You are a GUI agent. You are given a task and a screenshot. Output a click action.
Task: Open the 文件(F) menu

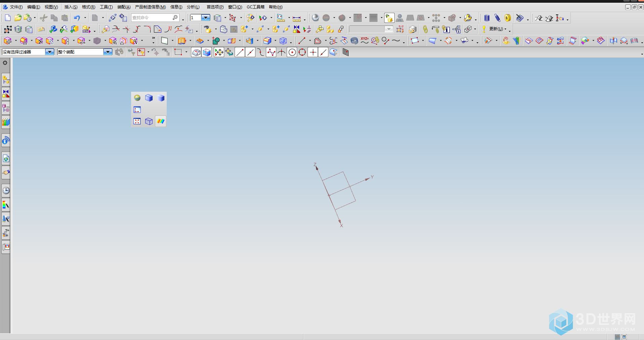click(x=16, y=7)
